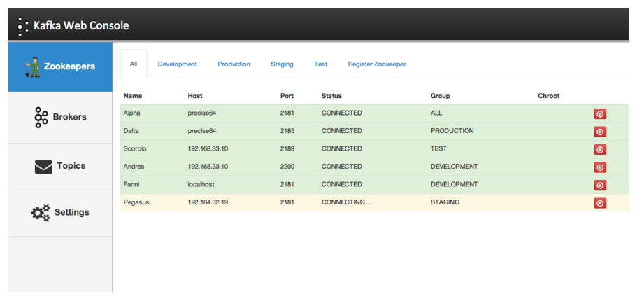The height and width of the screenshot is (301, 644).
Task: Click the zookeeper man icon in sidebar
Action: [x=33, y=66]
